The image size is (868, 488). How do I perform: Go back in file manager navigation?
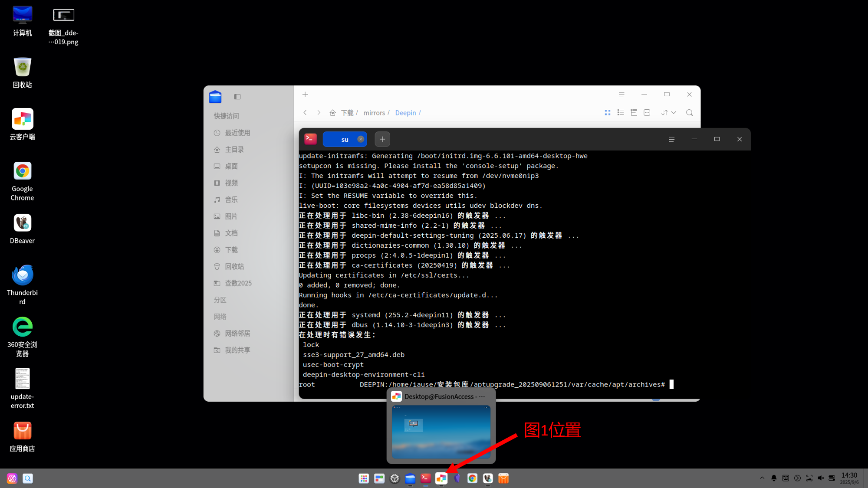pos(305,113)
